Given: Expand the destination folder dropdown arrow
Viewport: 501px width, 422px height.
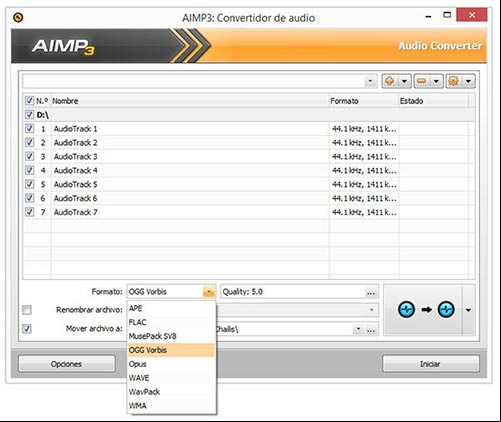Looking at the screenshot, I should point(358,329).
